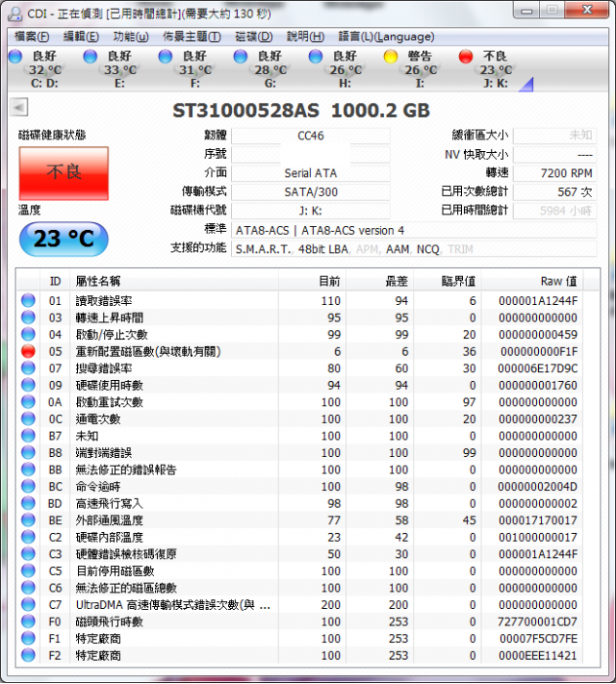Click the 韌體 field showing CC46
The width and height of the screenshot is (616, 684).
coord(310,136)
